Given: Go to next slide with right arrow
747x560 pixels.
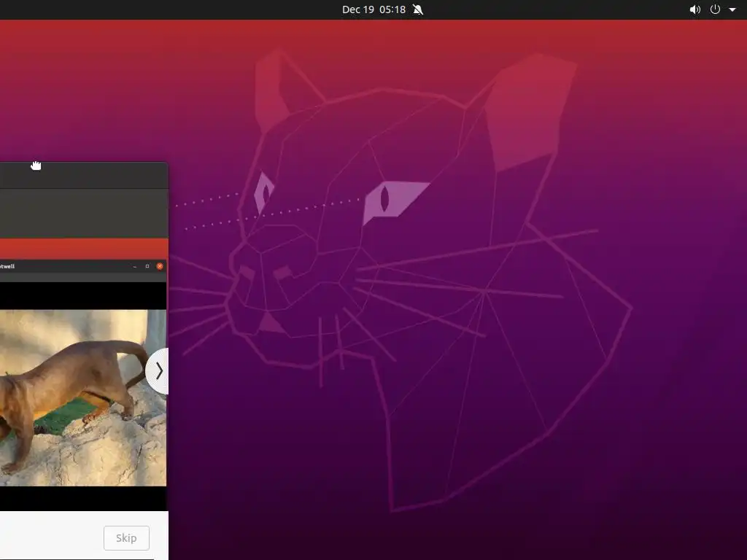Looking at the screenshot, I should (x=158, y=371).
